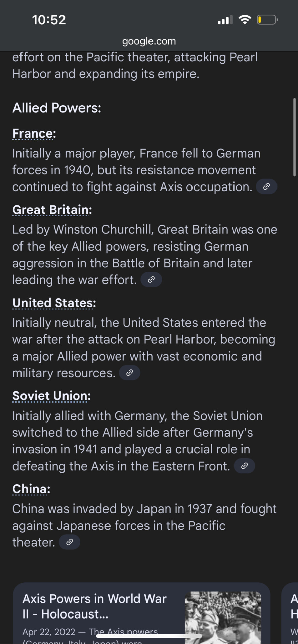
Task: Tap the cellular signal bars icon
Action: coord(225,20)
